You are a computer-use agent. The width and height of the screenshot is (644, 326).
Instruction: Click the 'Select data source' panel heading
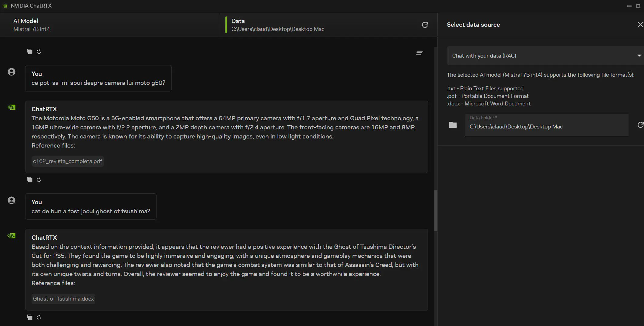point(473,25)
